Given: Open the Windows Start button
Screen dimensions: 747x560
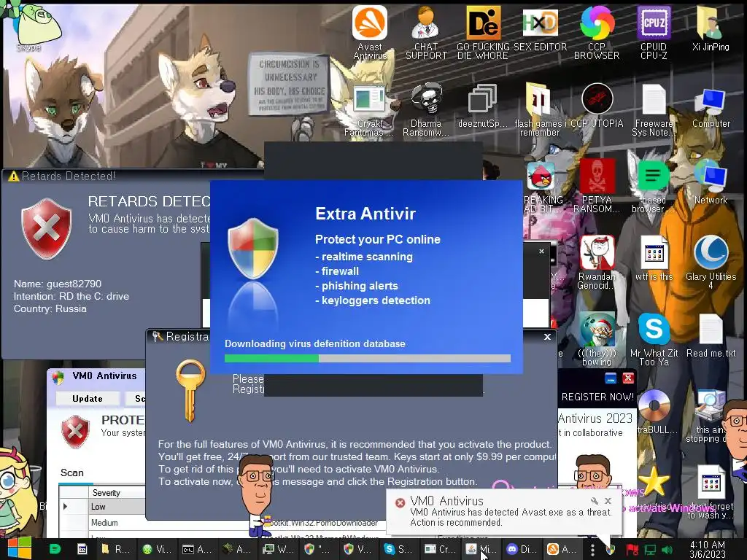Looking at the screenshot, I should point(19,548).
